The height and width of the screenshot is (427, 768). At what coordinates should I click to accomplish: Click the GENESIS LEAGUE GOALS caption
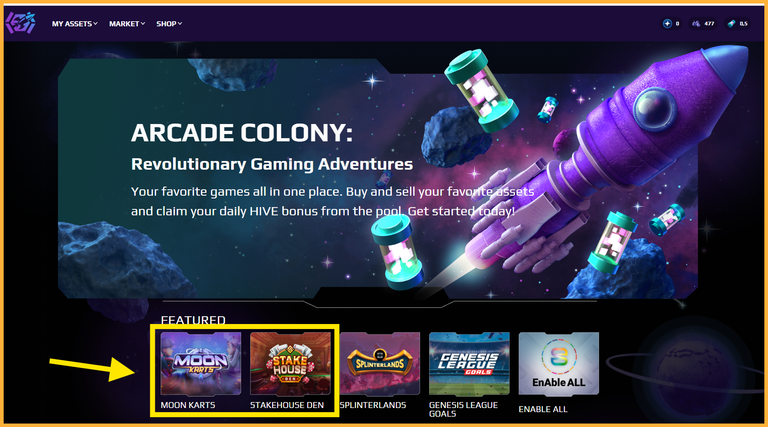[463, 409]
